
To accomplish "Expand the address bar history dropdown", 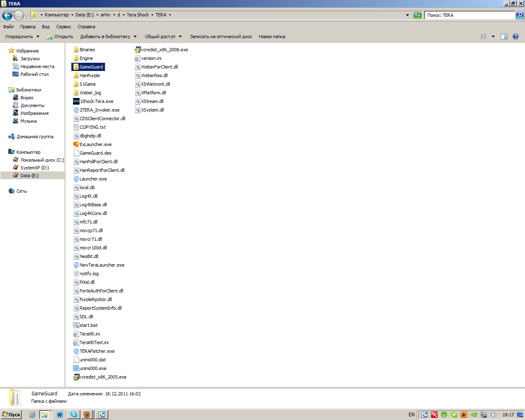I will 407,15.
